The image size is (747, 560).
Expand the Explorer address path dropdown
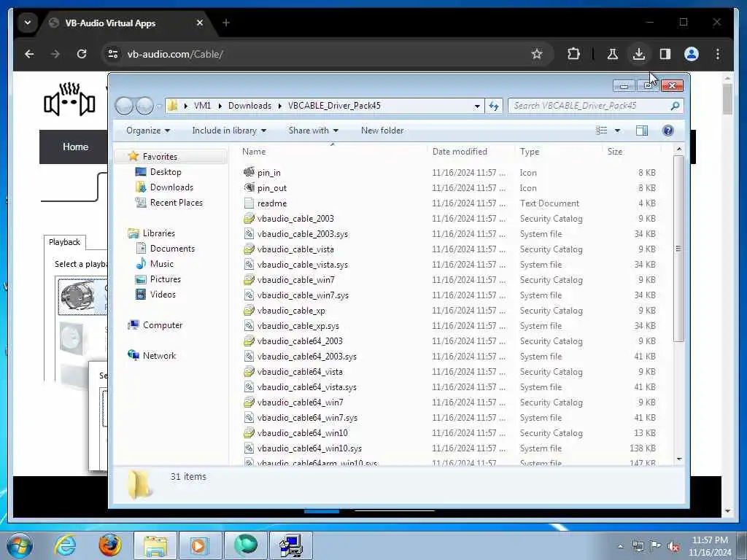coord(477,106)
